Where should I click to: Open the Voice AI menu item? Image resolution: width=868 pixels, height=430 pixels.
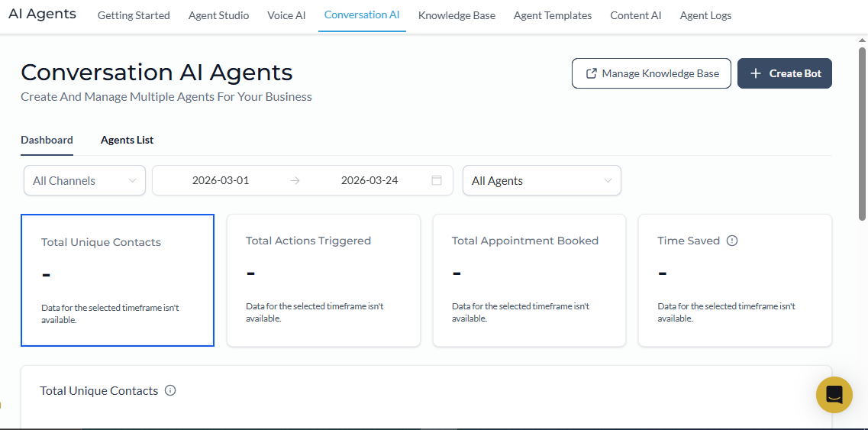click(286, 15)
